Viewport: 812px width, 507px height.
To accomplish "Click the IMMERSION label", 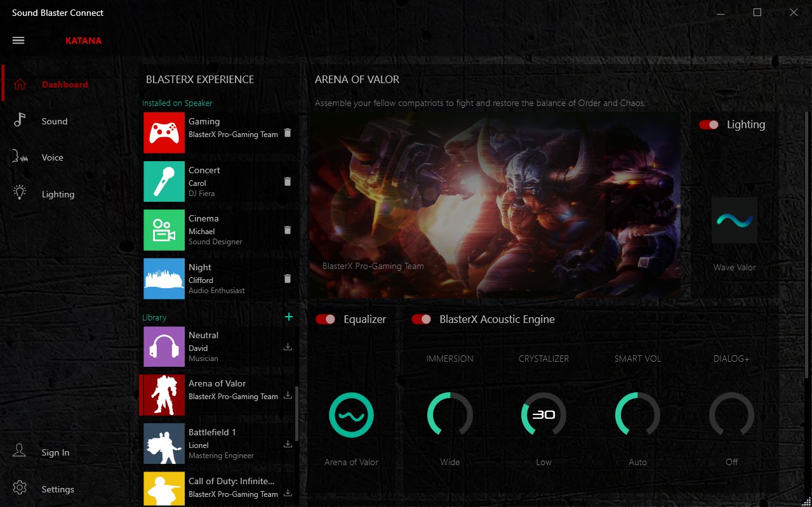I will click(450, 359).
